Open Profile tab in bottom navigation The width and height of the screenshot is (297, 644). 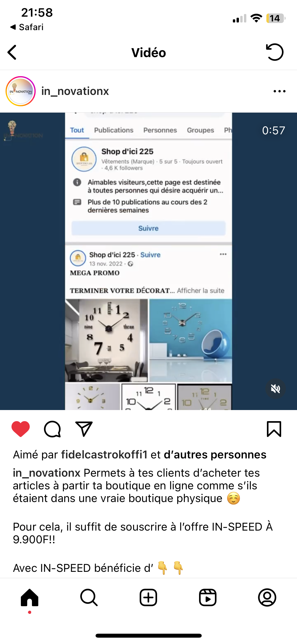click(267, 597)
